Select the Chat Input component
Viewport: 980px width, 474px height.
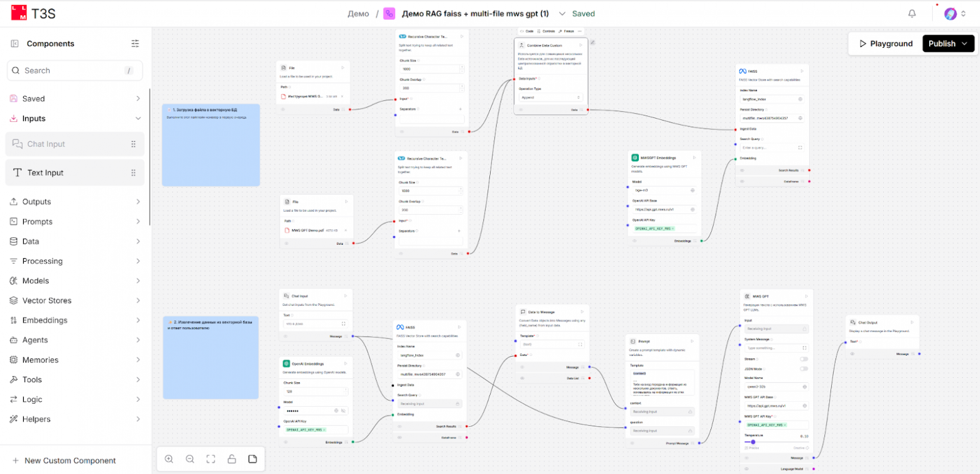(x=75, y=144)
